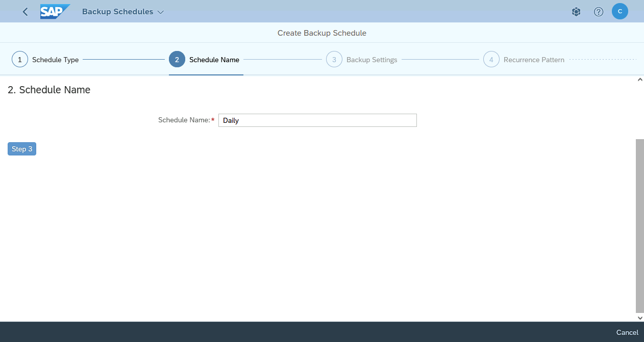
Task: Click the user avatar labeled C
Action: pos(620,11)
